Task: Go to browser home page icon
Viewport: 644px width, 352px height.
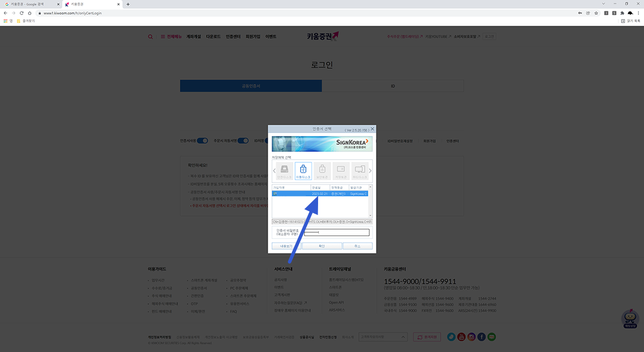Action: click(x=30, y=13)
